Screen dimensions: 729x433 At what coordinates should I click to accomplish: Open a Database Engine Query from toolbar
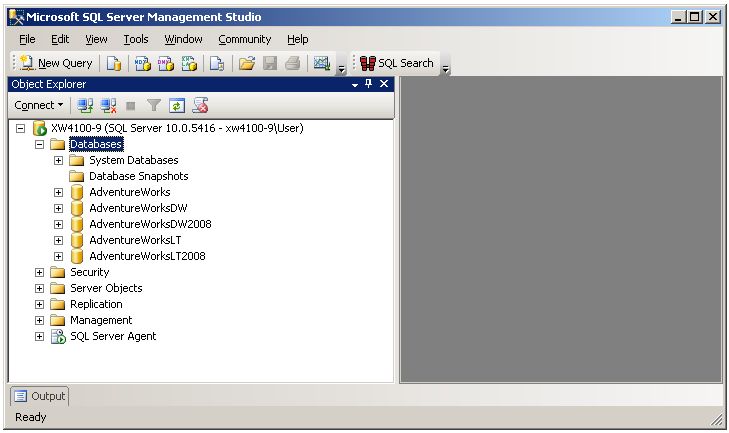114,63
